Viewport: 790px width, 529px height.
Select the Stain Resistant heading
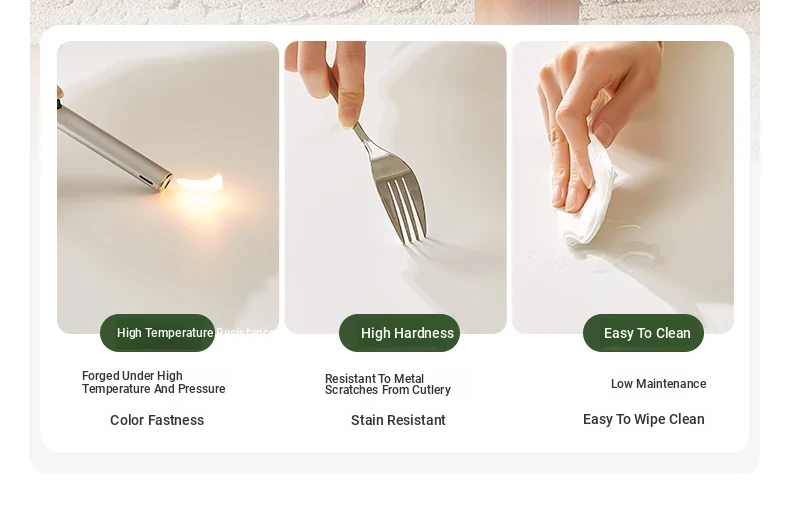(398, 420)
